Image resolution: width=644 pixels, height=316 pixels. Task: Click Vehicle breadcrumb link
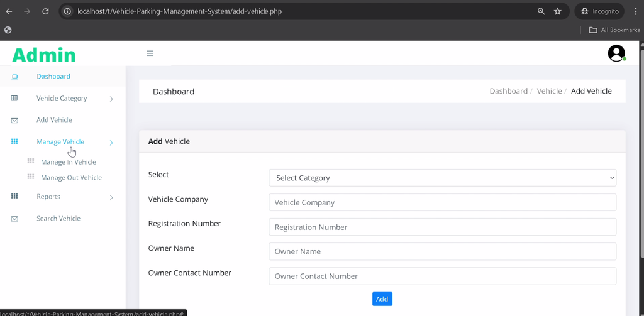(549, 91)
